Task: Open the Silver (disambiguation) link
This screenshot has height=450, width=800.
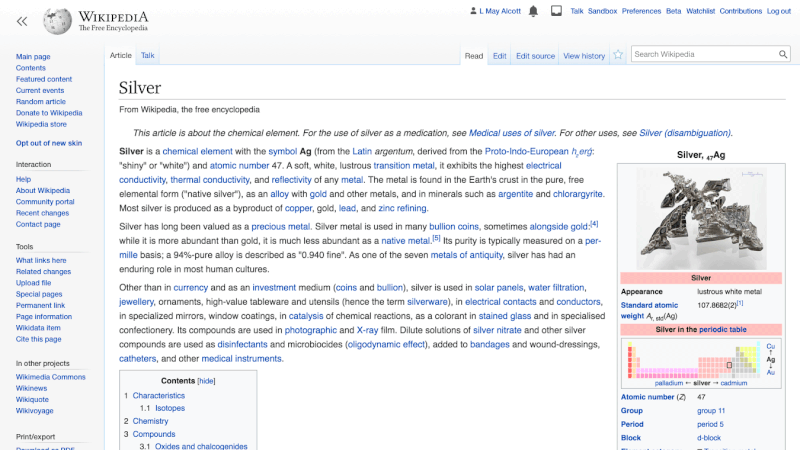Action: pos(684,133)
